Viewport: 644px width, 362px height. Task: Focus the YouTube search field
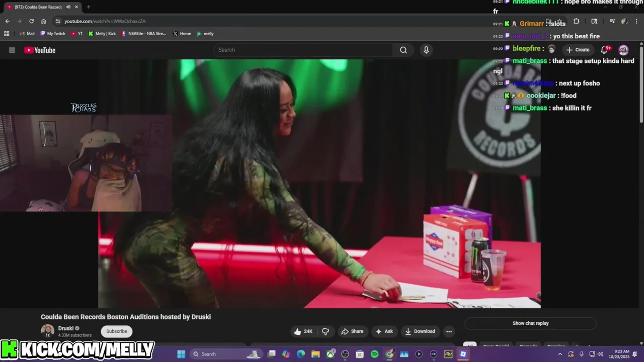[x=303, y=50]
